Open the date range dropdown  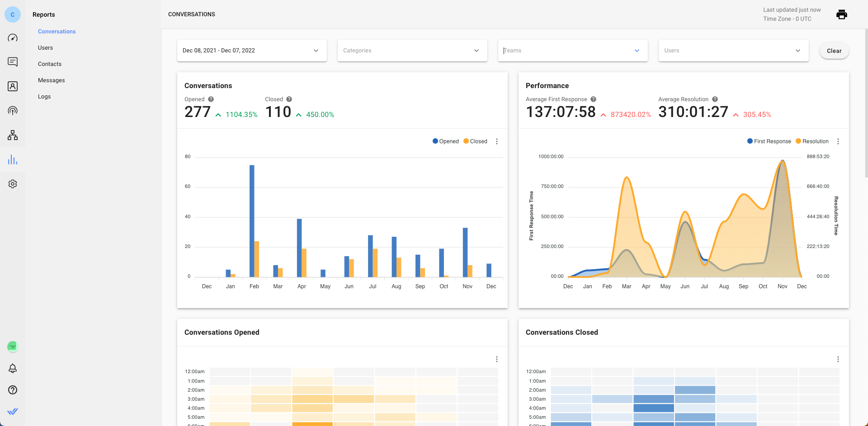pyautogui.click(x=252, y=51)
